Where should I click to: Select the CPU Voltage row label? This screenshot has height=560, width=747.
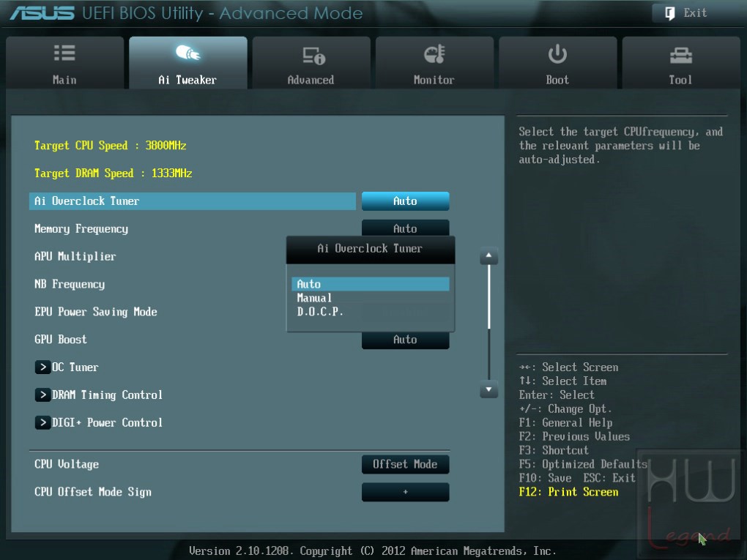[66, 464]
